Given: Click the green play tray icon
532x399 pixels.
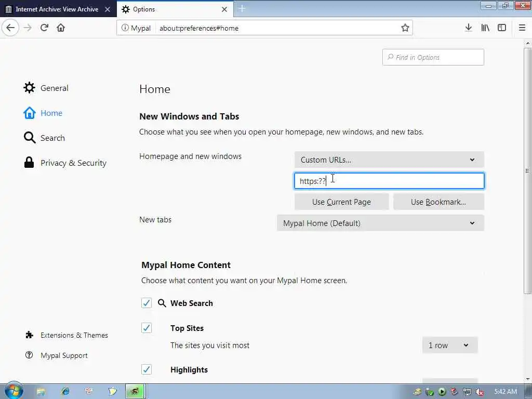Looking at the screenshot, I should coord(442,392).
